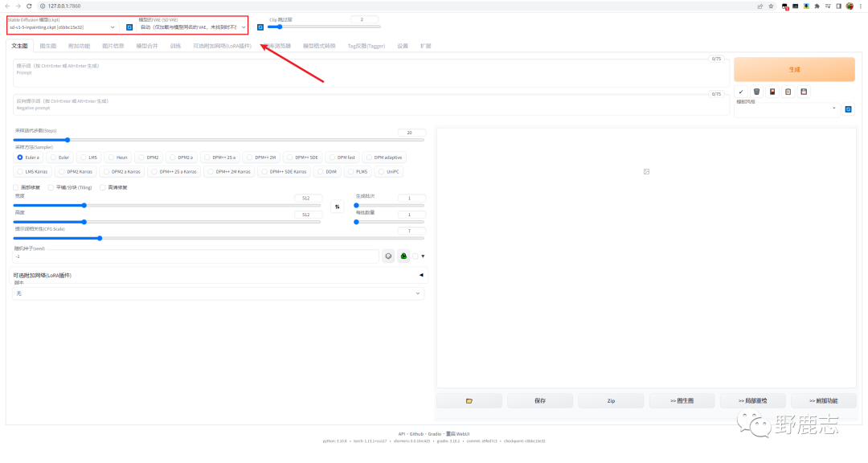Screen dimensions: 868x463
Task: Select the LMS sampler
Action: pyautogui.click(x=88, y=158)
